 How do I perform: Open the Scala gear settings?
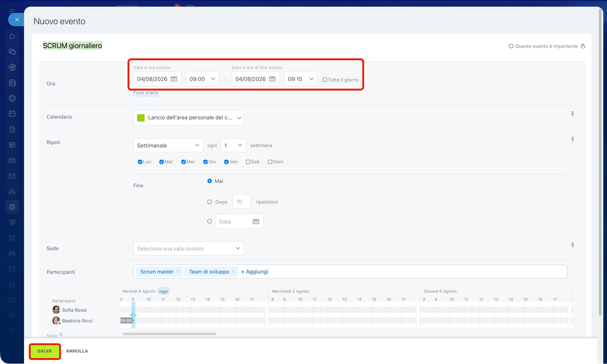(61, 334)
